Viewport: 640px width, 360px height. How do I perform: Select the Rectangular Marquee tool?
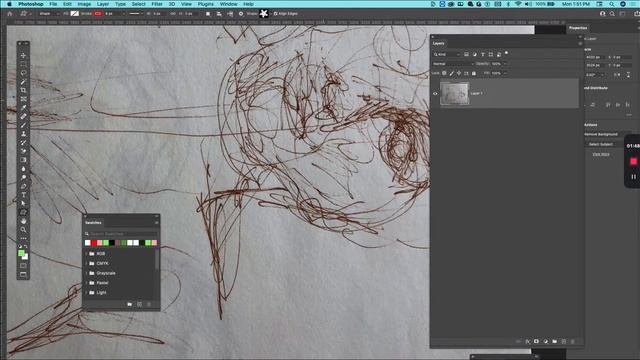click(x=23, y=64)
